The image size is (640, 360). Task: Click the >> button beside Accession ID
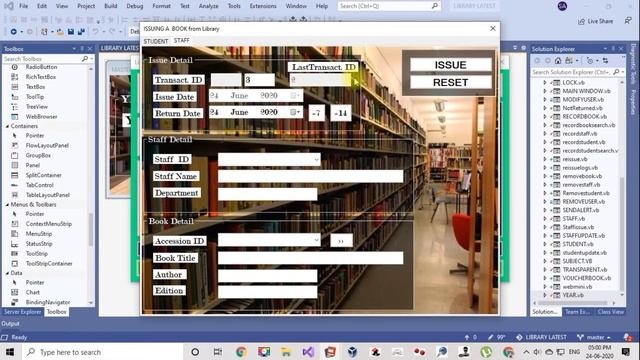[x=341, y=241]
